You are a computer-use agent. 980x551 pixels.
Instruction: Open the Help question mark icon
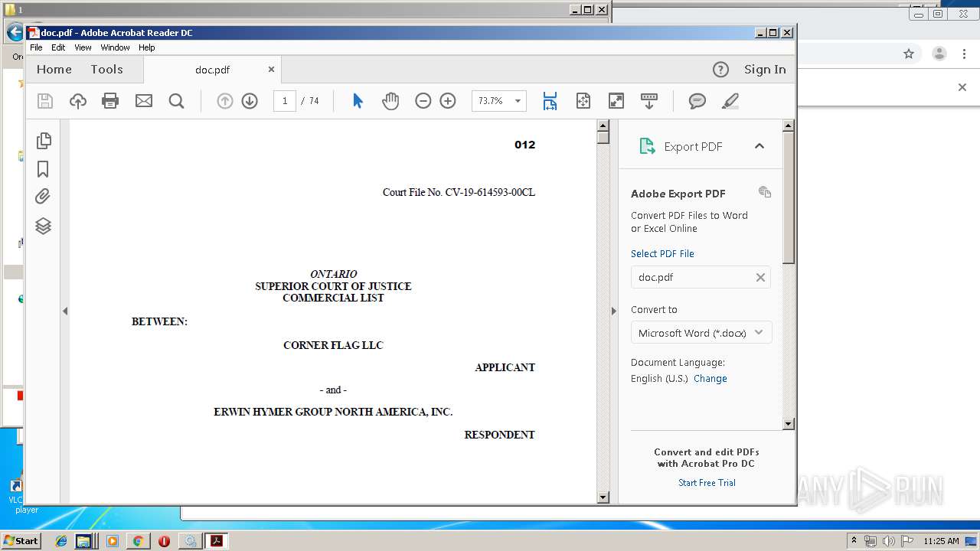[x=720, y=70]
